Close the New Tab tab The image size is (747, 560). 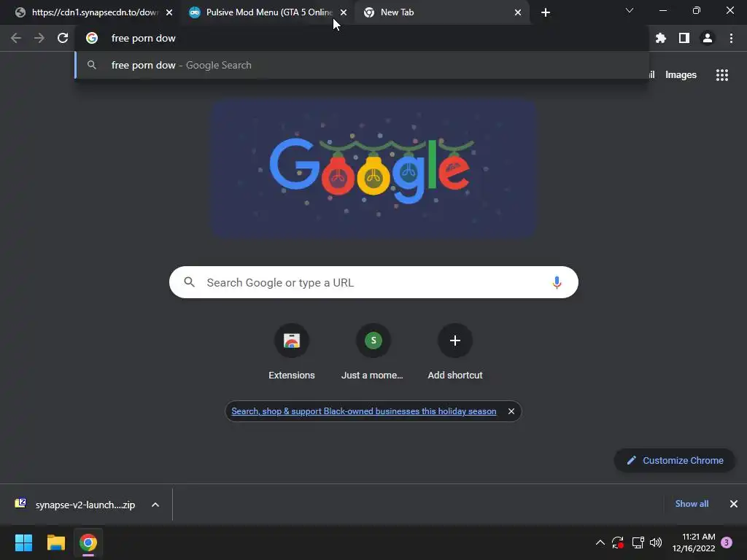click(518, 12)
